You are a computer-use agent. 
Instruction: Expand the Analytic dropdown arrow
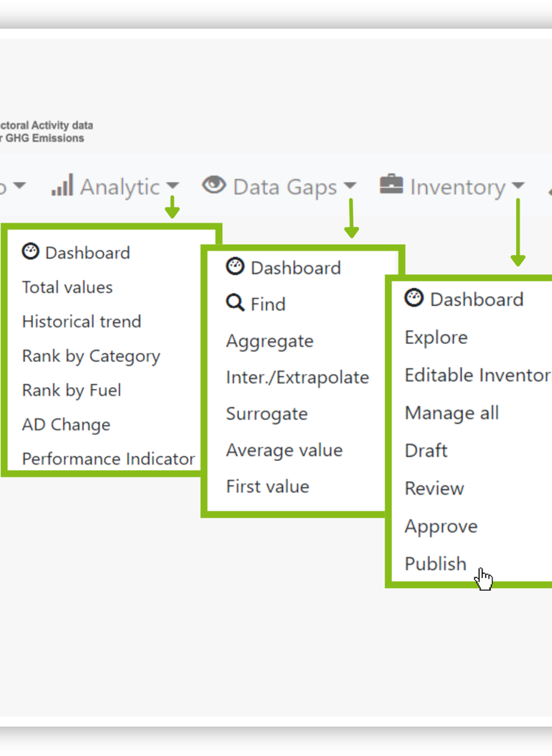[x=172, y=186]
